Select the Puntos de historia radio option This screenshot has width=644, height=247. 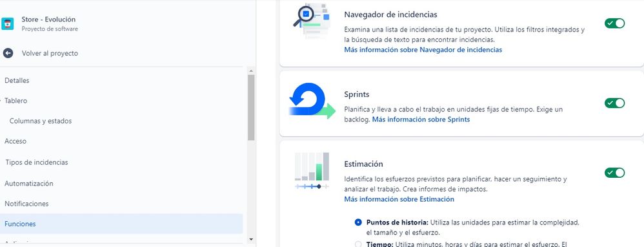tap(358, 222)
